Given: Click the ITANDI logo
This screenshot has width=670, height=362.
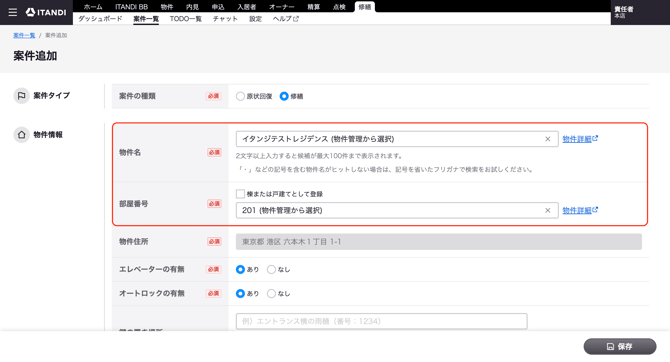Looking at the screenshot, I should [x=46, y=12].
